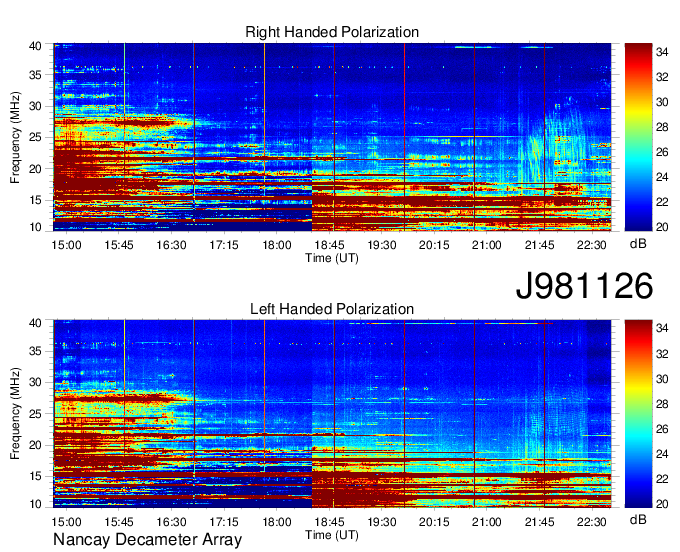
Task: Click the color scale bar beside the Right Handed plot
Action: [x=638, y=137]
